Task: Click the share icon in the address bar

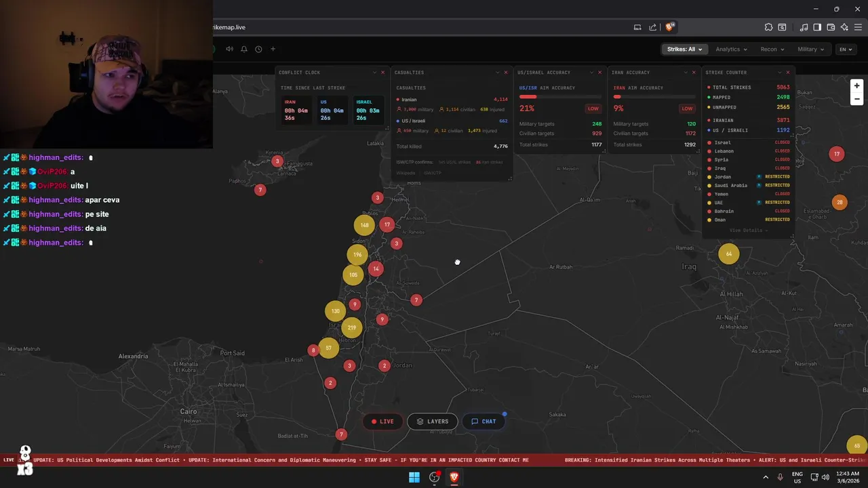Action: 652,27
